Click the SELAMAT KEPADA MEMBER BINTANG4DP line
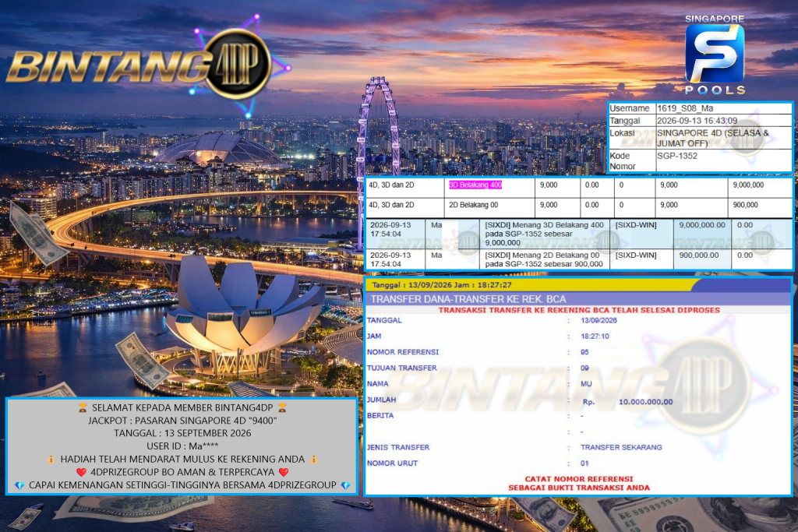This screenshot has width=798, height=532. click(182, 408)
